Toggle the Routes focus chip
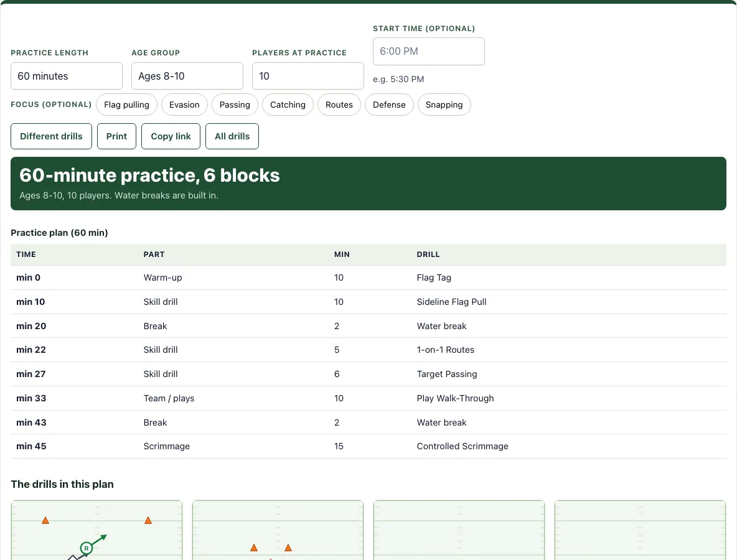This screenshot has width=737, height=560. tap(339, 105)
